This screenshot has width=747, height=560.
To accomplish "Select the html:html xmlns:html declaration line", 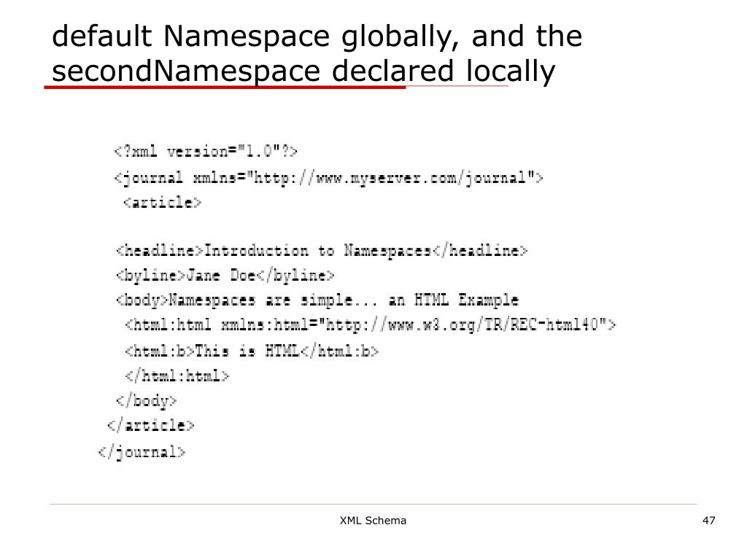I will click(x=370, y=326).
